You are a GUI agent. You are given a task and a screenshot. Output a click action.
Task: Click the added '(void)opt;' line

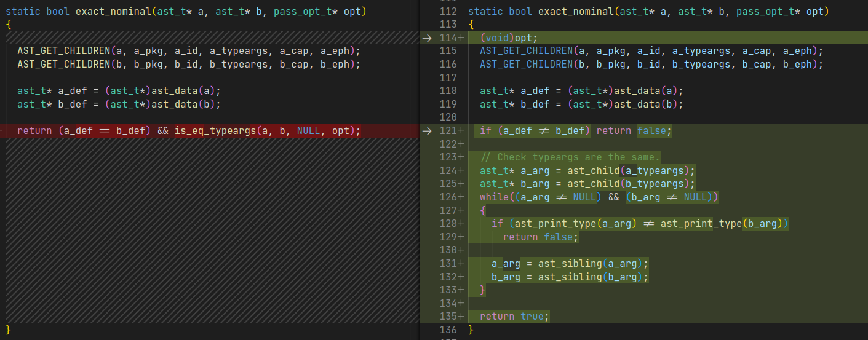509,38
